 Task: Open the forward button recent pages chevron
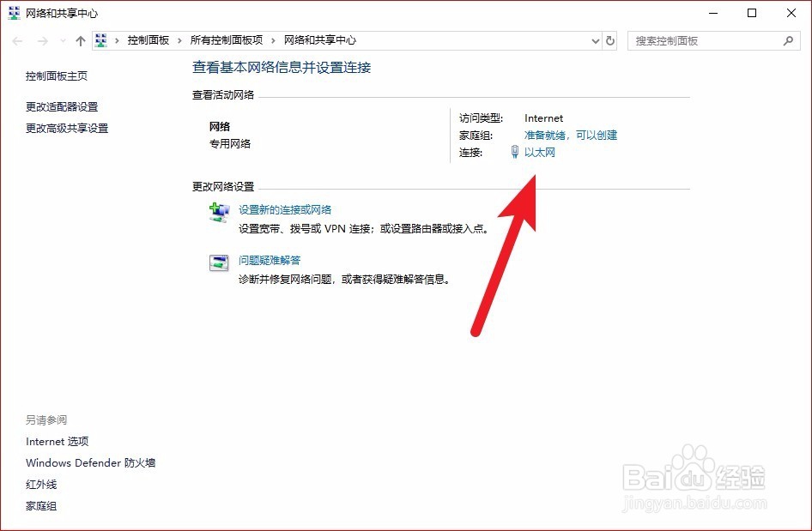(x=61, y=39)
